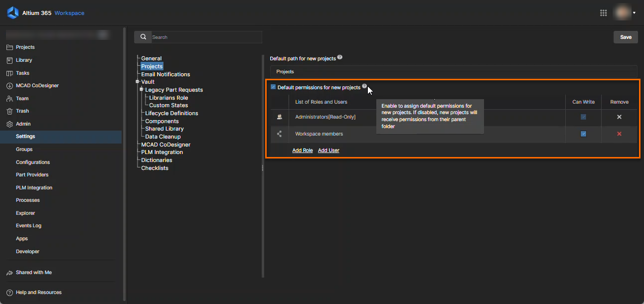This screenshot has height=304, width=644.
Task: Click help icon beside Default permissions label
Action: 364,86
